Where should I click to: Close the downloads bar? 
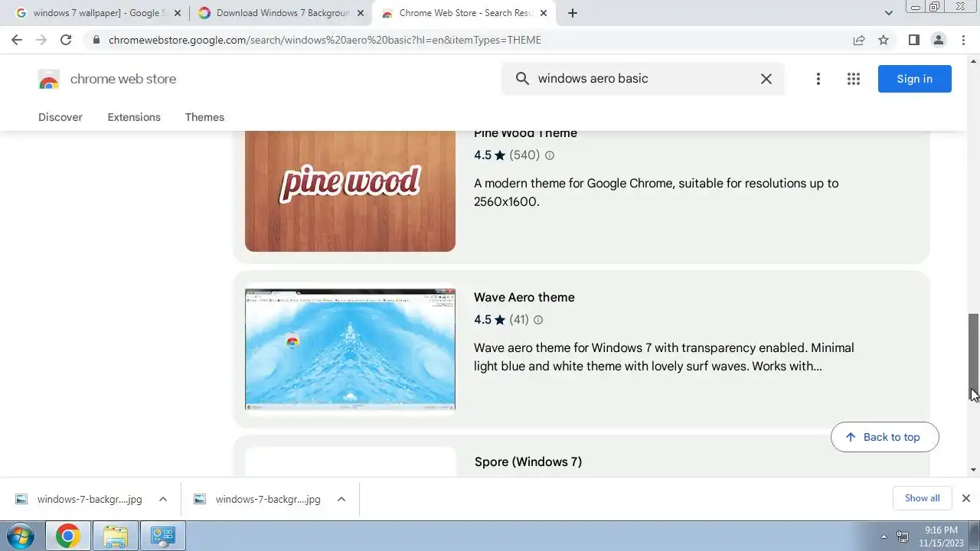point(965,498)
